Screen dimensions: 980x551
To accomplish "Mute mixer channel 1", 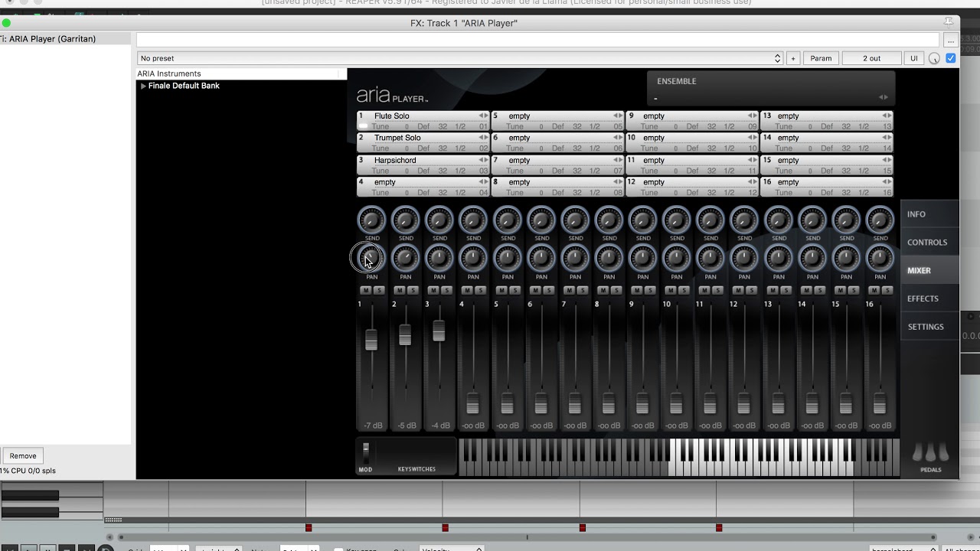I will click(365, 290).
